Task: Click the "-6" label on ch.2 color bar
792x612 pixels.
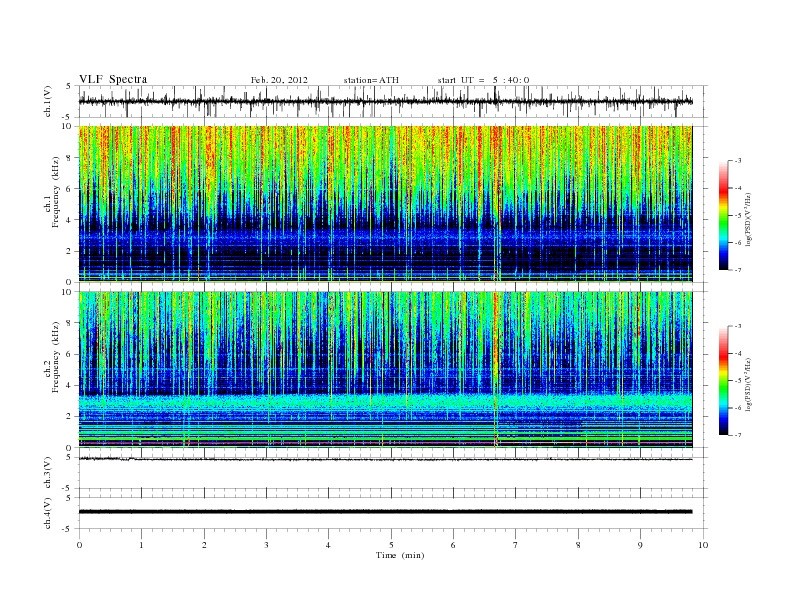Action: tap(737, 408)
